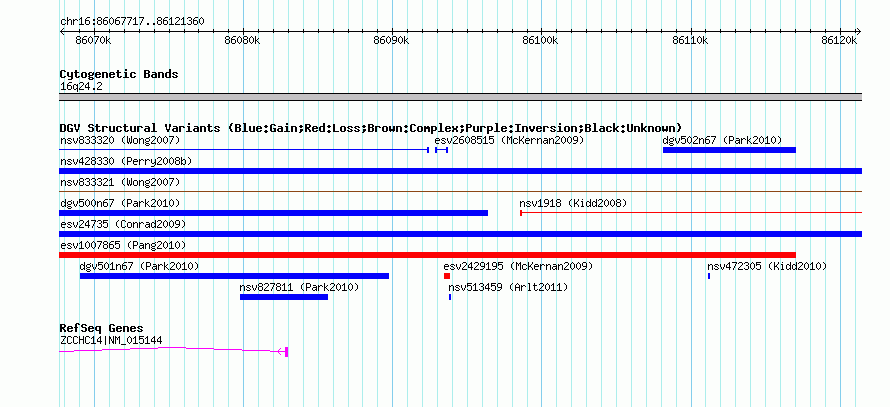Select the dgv501n67 blue gain bar
890x407 pixels.
234,276
